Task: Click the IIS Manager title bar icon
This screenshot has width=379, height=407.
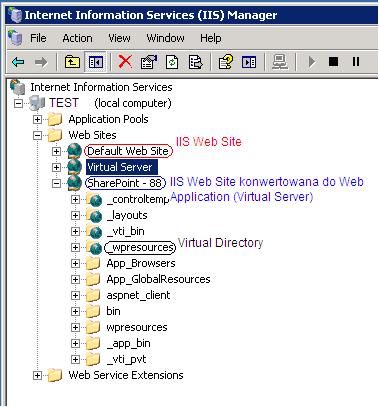Action: [x=15, y=15]
